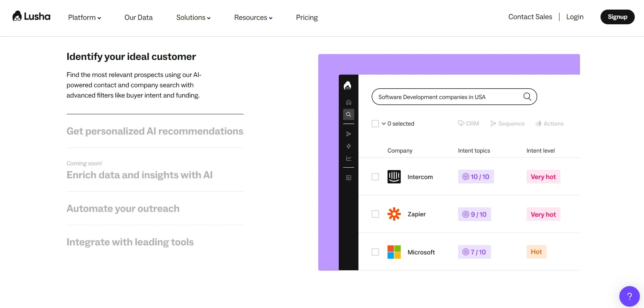The image size is (644, 308).
Task: Click the 'Zapier' company name
Action: [x=416, y=214]
